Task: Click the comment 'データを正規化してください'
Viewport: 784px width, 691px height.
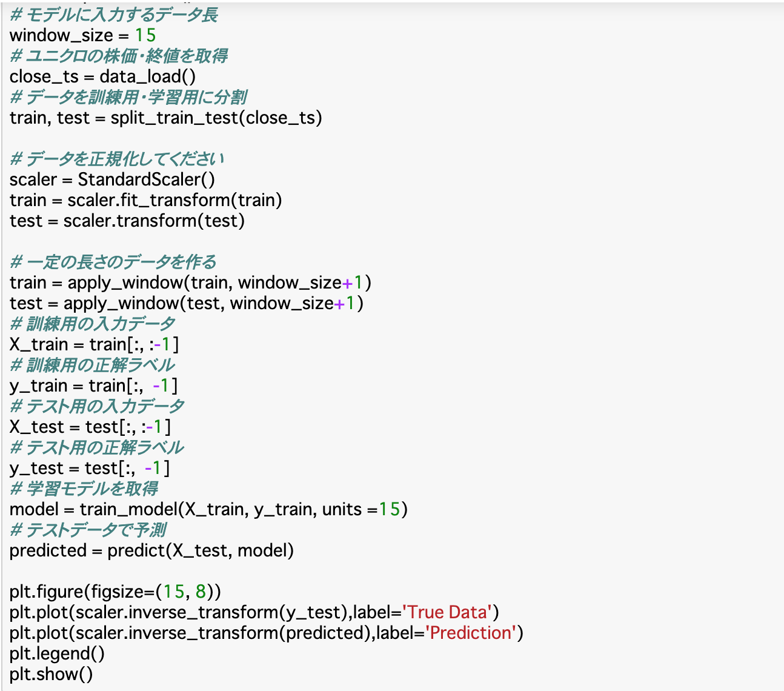Action: click(x=118, y=159)
